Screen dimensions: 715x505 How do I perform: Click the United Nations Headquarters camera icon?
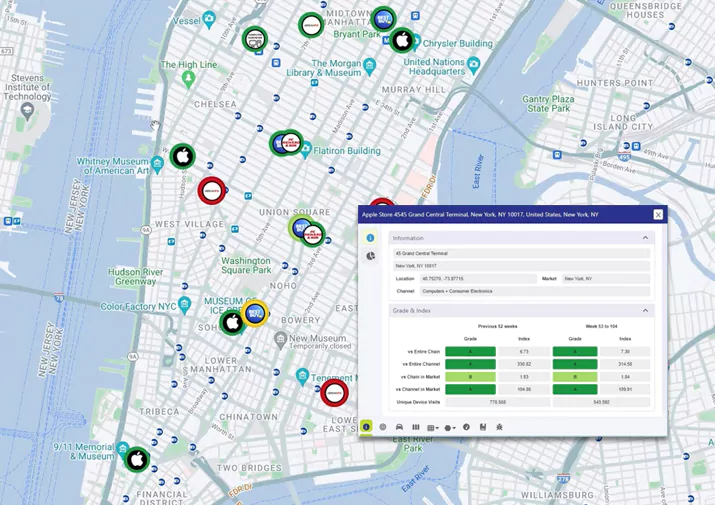coord(474,65)
